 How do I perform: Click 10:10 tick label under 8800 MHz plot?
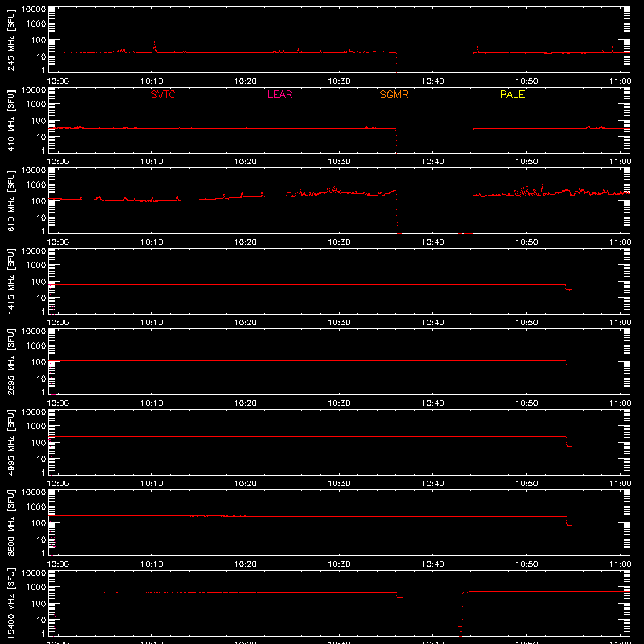[152, 564]
